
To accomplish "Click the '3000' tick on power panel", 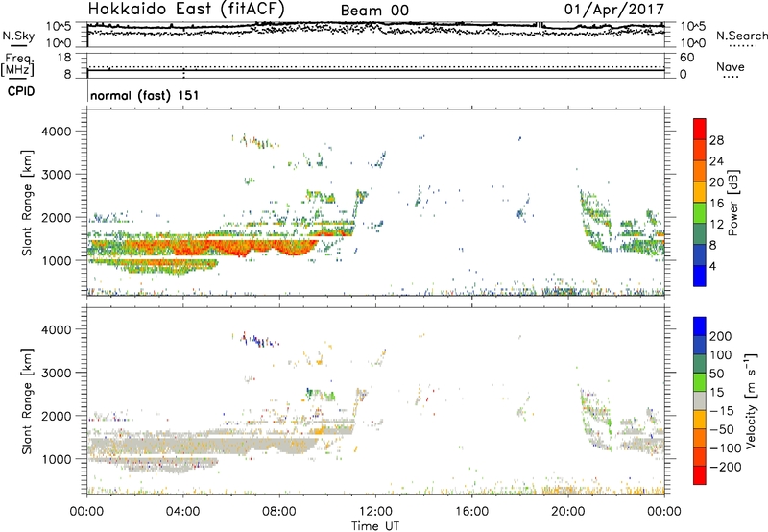I will tap(57, 175).
